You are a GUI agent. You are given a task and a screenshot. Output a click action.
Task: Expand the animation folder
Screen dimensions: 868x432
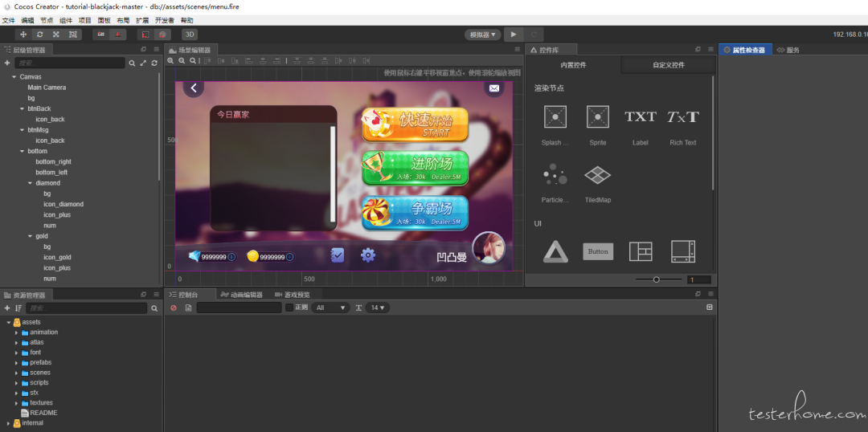click(x=16, y=332)
